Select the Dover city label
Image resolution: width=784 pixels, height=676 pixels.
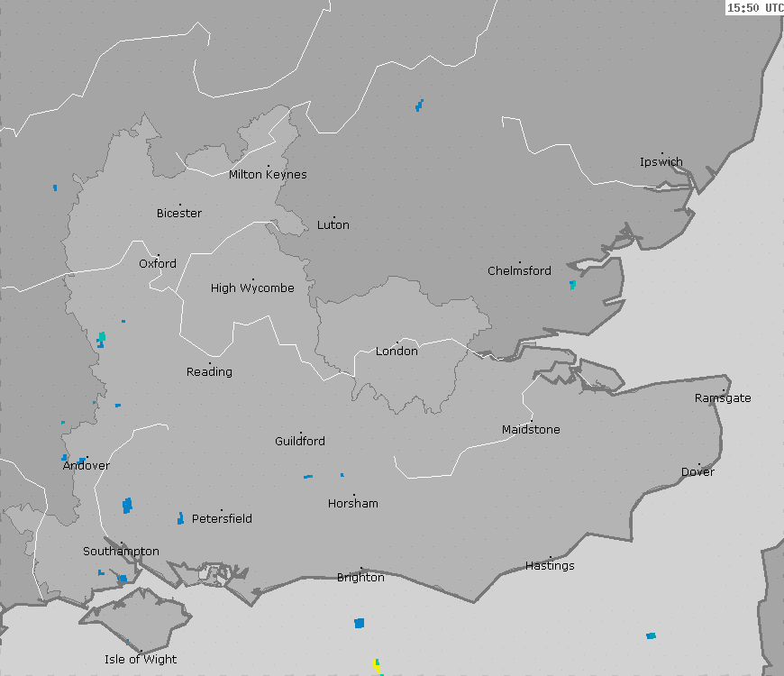click(x=697, y=472)
